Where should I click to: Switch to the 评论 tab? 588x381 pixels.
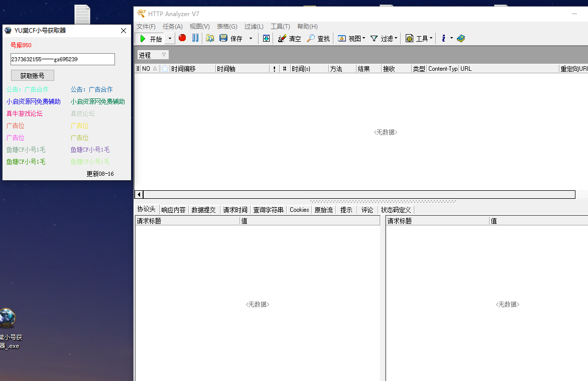tap(367, 210)
